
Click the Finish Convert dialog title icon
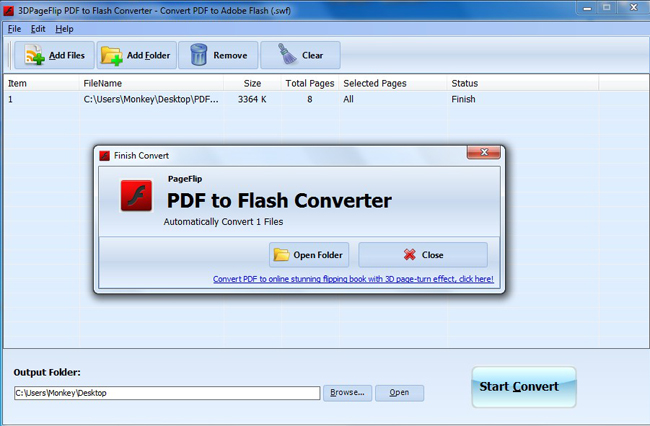click(x=104, y=156)
